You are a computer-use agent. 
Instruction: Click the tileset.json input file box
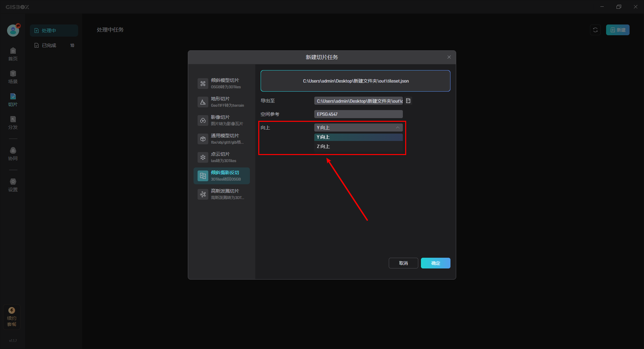pyautogui.click(x=356, y=81)
